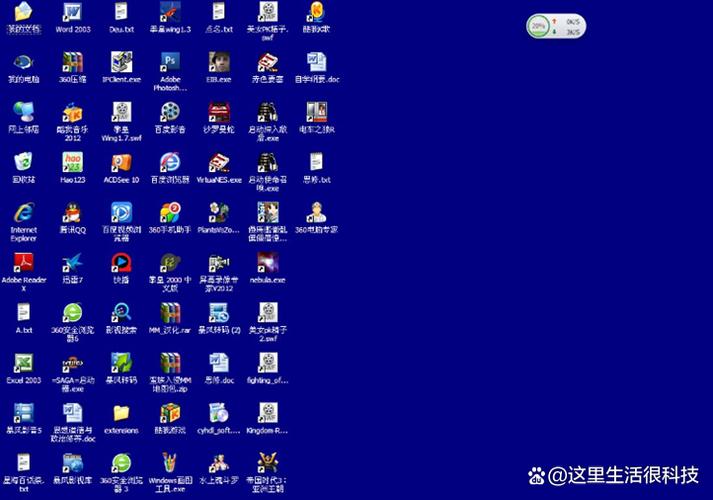Select the nebula.exe shortcut
The height and width of the screenshot is (500, 713).
pos(268,263)
